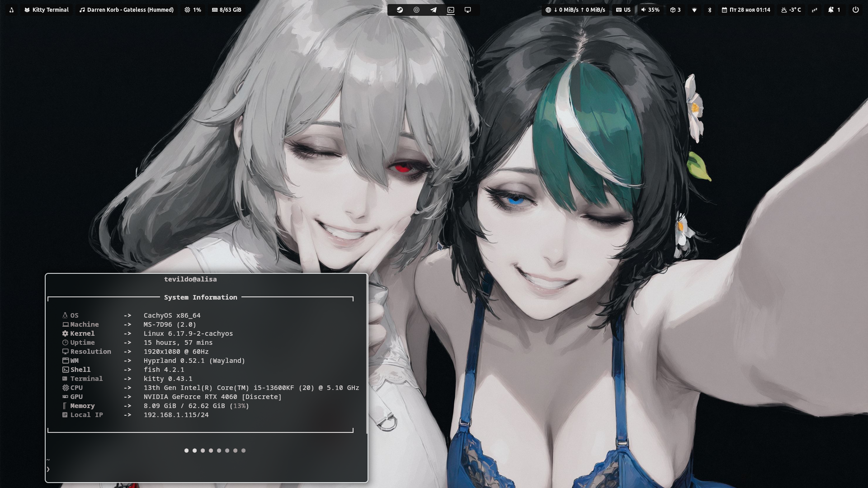This screenshot has height=488, width=868.
Task: Click the Darren Korb now-playing track
Action: point(127,9)
